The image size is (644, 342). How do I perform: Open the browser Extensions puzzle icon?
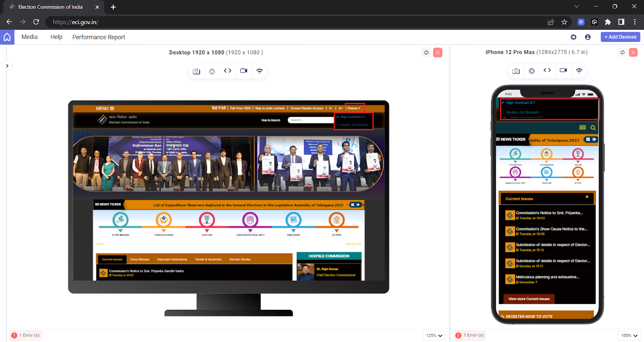[x=608, y=22]
